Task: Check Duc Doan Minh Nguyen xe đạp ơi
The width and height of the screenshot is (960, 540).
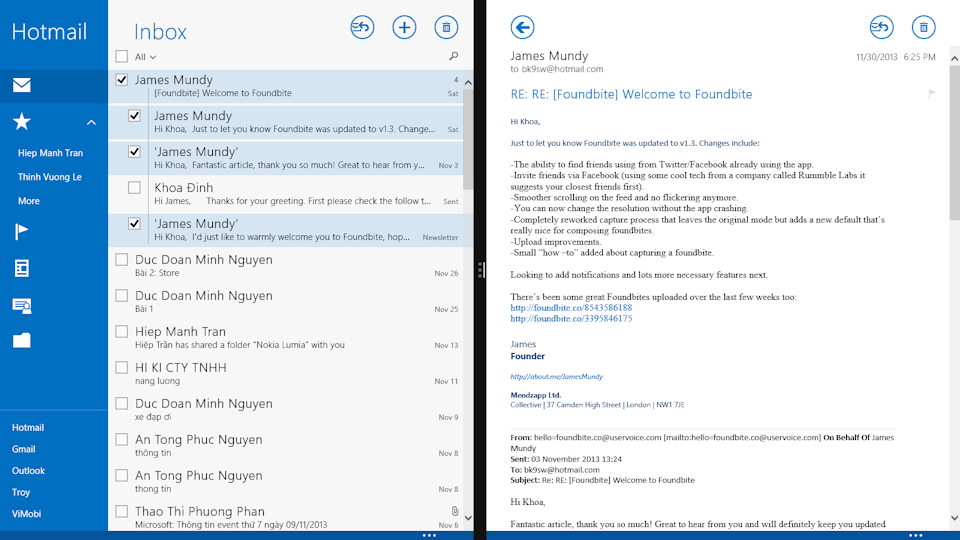Action: coord(122,403)
